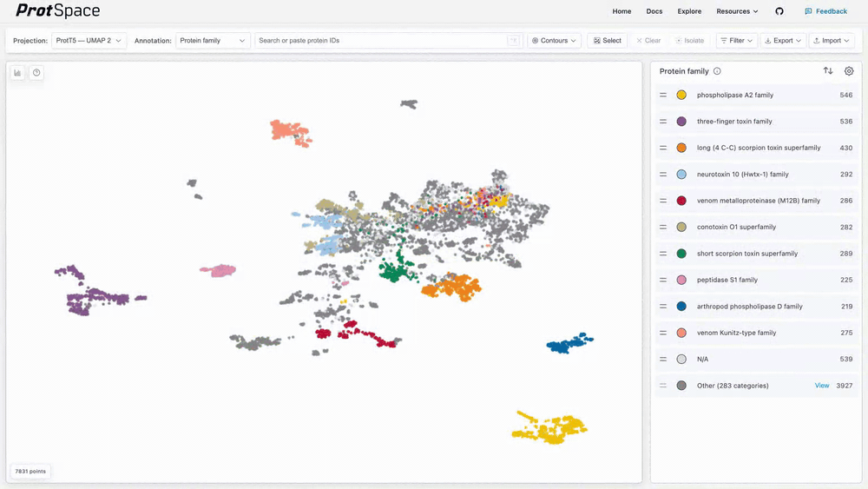Open the GitHub icon link
Viewport: 868px width, 489px height.
779,11
